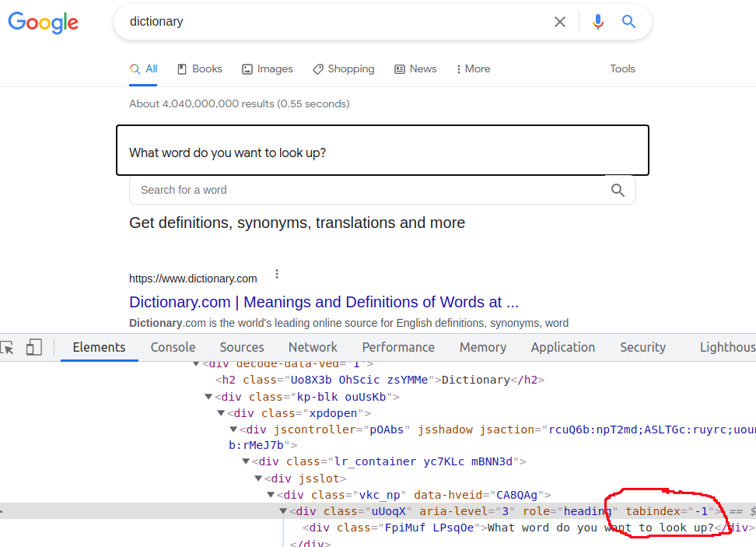Click the magnifier in the word search box

click(618, 190)
